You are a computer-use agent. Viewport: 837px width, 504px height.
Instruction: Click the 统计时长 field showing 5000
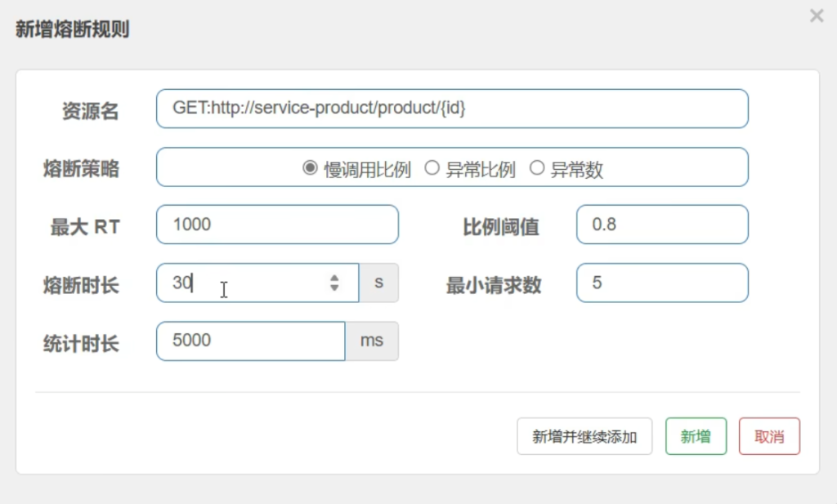click(x=250, y=341)
